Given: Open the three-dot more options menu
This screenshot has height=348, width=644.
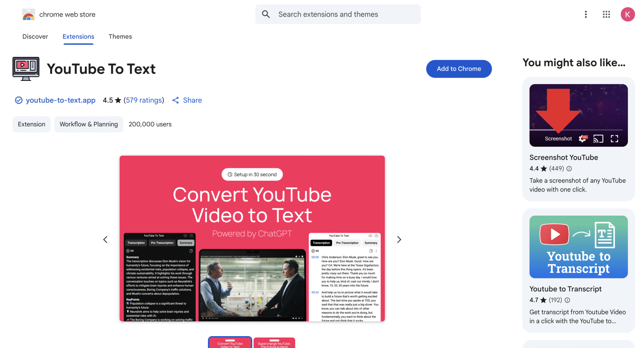Looking at the screenshot, I should click(585, 14).
